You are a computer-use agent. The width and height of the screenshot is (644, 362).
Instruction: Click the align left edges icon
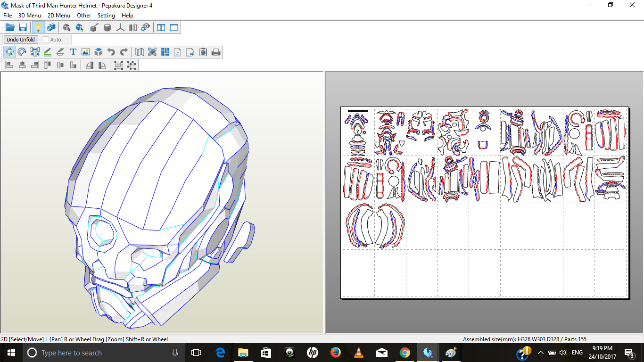[x=9, y=65]
